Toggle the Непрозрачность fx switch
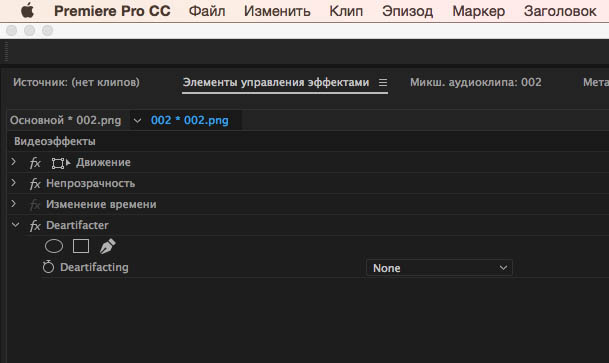The width and height of the screenshot is (609, 363). click(x=35, y=184)
